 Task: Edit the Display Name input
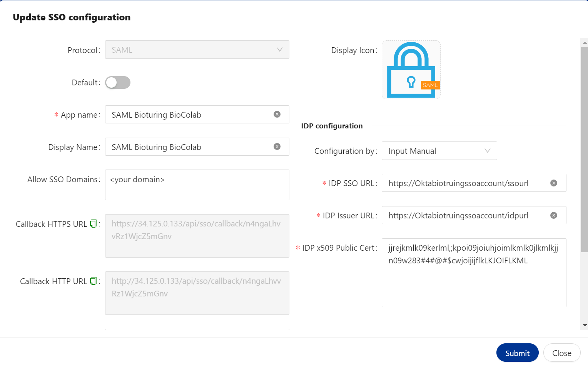[197, 147]
